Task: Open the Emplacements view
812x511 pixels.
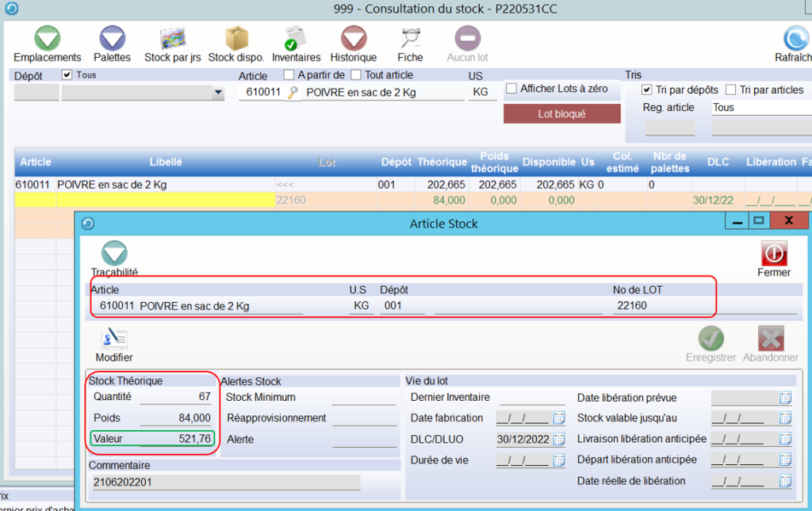Action: click(47, 39)
